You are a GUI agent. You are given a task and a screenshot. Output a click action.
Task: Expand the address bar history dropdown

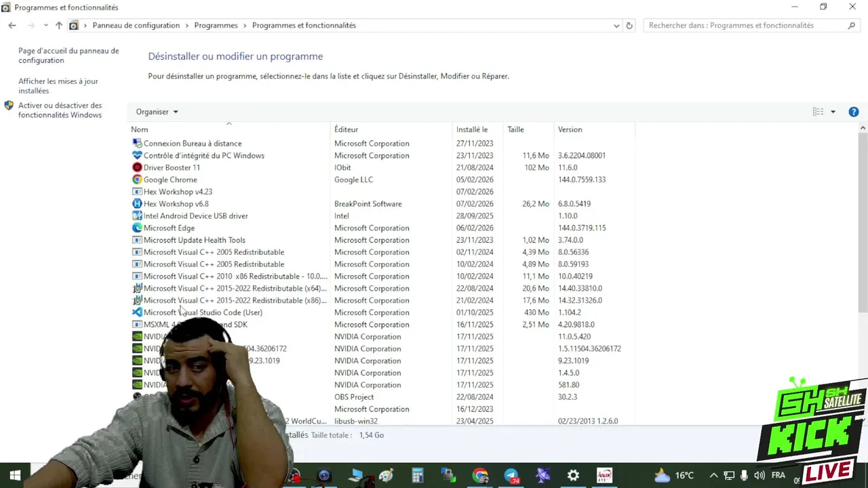[616, 26]
